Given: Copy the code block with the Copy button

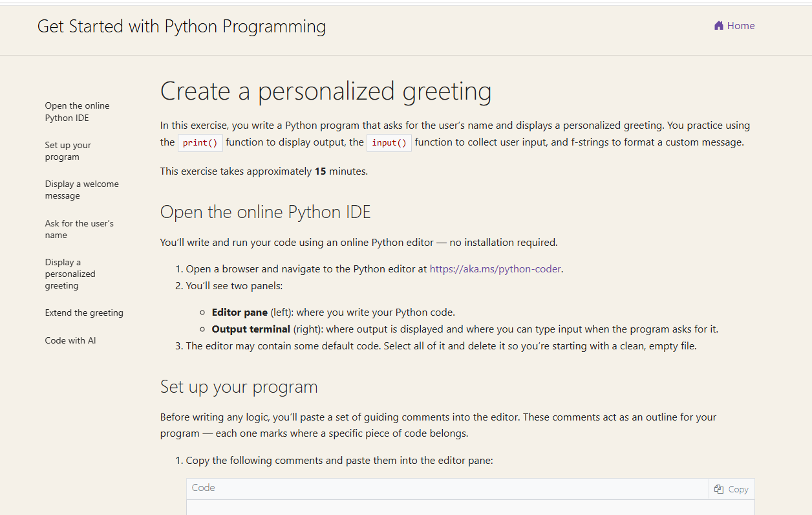Looking at the screenshot, I should click(x=732, y=489).
